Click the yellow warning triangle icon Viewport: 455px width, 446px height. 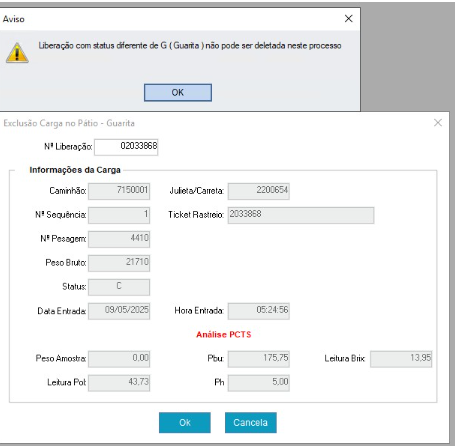click(x=17, y=53)
